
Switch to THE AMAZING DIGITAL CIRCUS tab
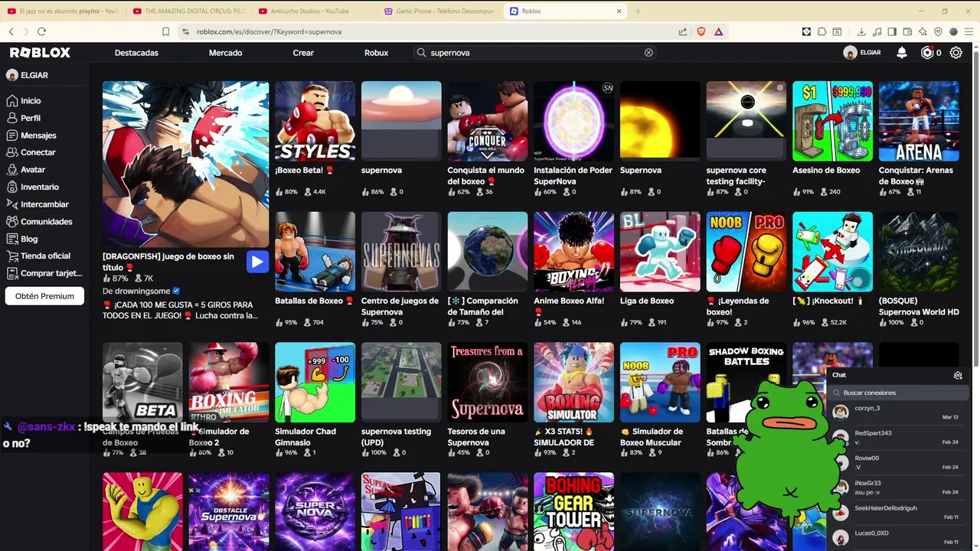click(188, 11)
